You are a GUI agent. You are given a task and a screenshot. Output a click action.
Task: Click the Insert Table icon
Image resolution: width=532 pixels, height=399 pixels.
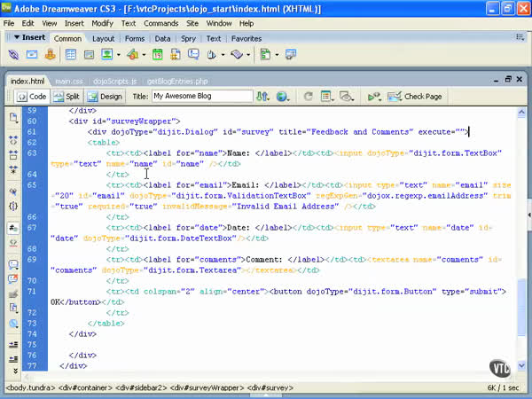tap(71, 55)
